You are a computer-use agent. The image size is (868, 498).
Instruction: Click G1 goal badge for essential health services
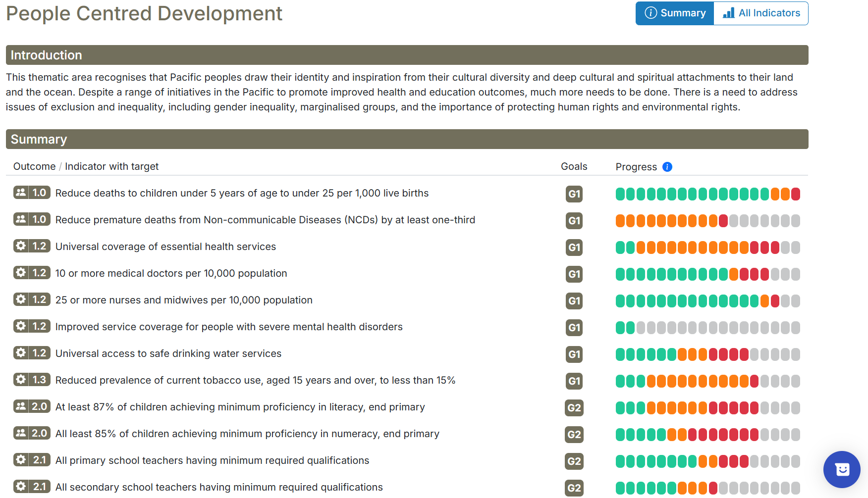coord(574,248)
